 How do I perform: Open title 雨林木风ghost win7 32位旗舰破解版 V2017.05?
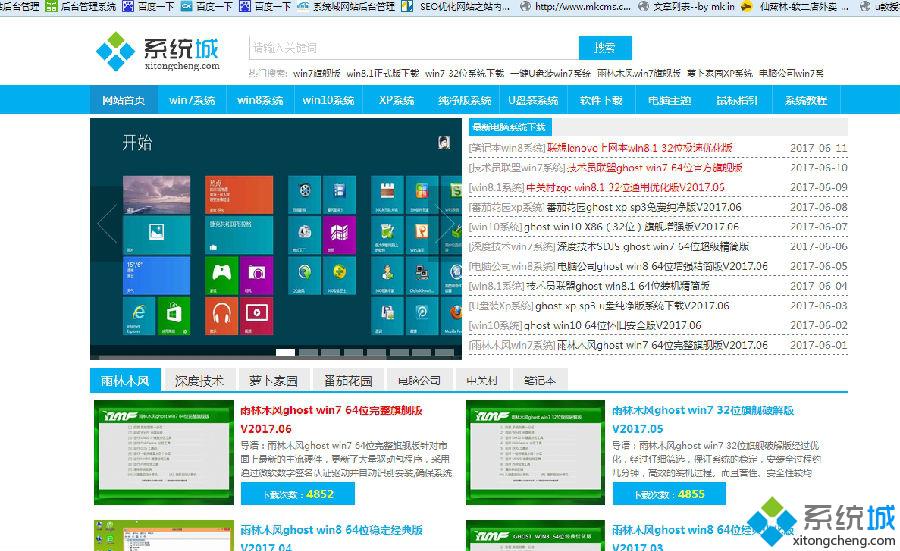tap(703, 420)
